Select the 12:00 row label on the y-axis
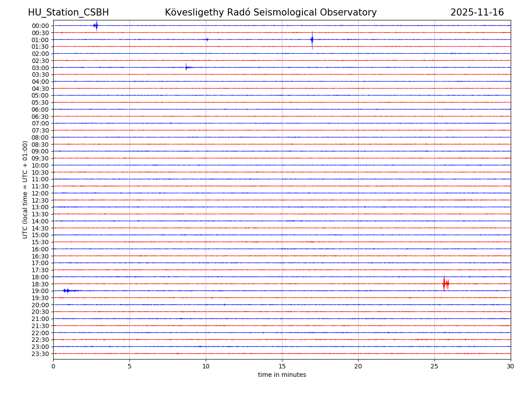Image resolution: width=532 pixels, height=399 pixels. pyautogui.click(x=40, y=193)
